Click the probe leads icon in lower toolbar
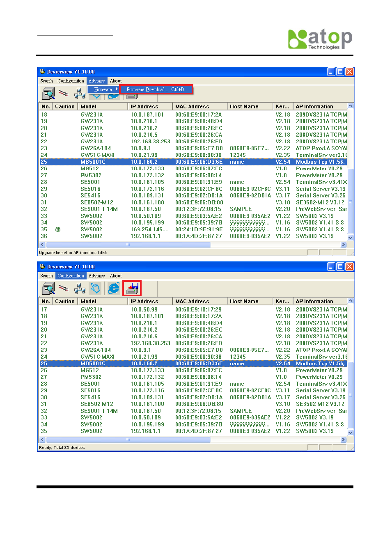This screenshot has height=554, width=392. [x=63, y=288]
